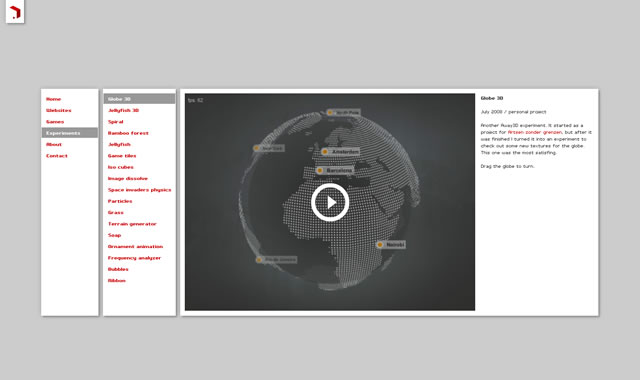This screenshot has height=380, width=640.
Task: Select the Globe 3D experiment entry
Action: [x=139, y=99]
